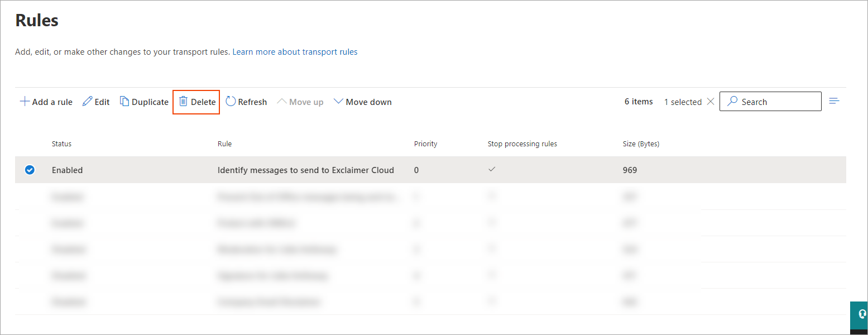Sort by the Size (Bytes) column header
The image size is (868, 335).
[x=641, y=144]
